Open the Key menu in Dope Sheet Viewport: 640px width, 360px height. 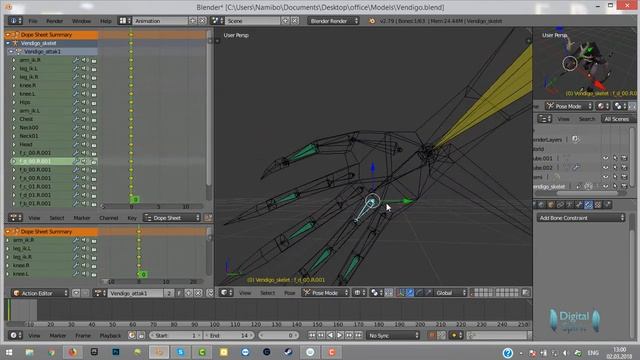pos(132,218)
